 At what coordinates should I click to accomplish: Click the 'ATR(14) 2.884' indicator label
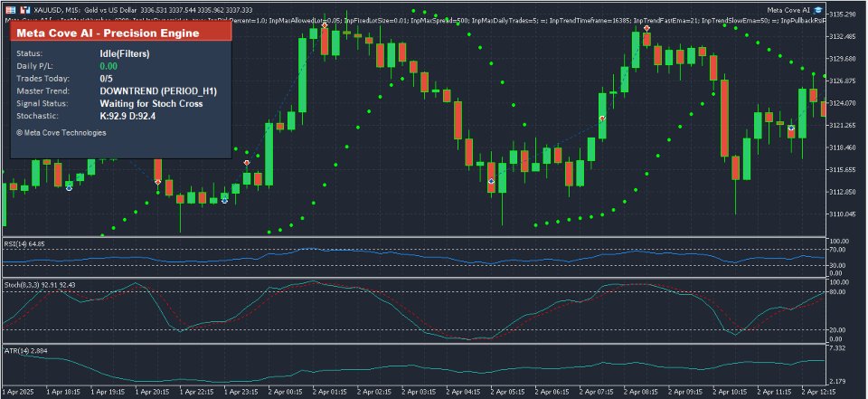(x=25, y=351)
